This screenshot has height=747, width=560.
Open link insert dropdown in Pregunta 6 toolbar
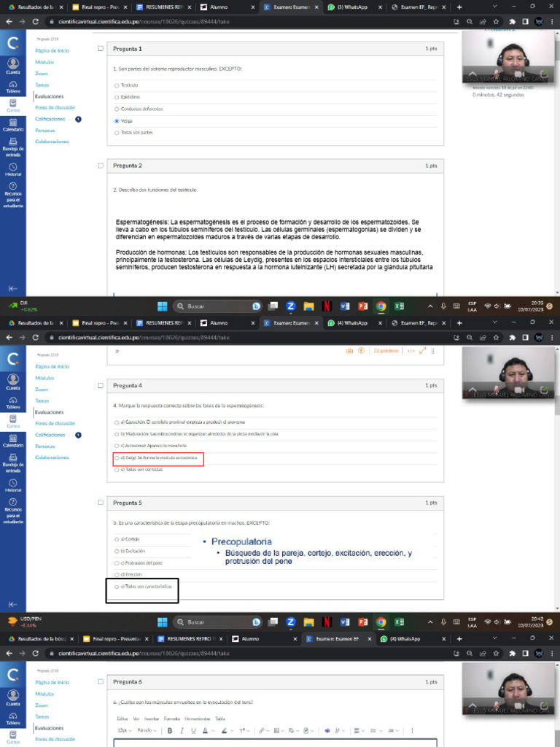[x=264, y=730]
